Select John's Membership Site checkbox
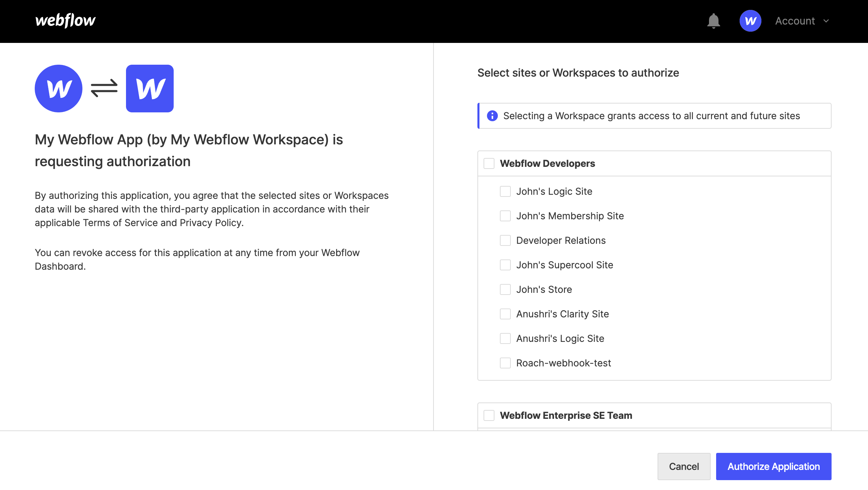The width and height of the screenshot is (868, 490). 505,216
